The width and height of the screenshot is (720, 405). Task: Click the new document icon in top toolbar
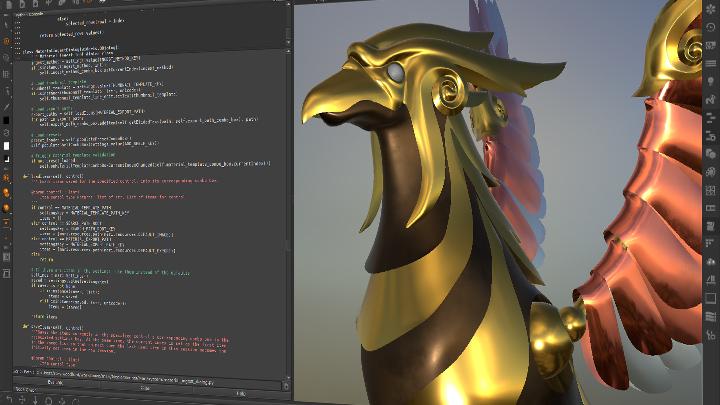click(x=25, y=5)
